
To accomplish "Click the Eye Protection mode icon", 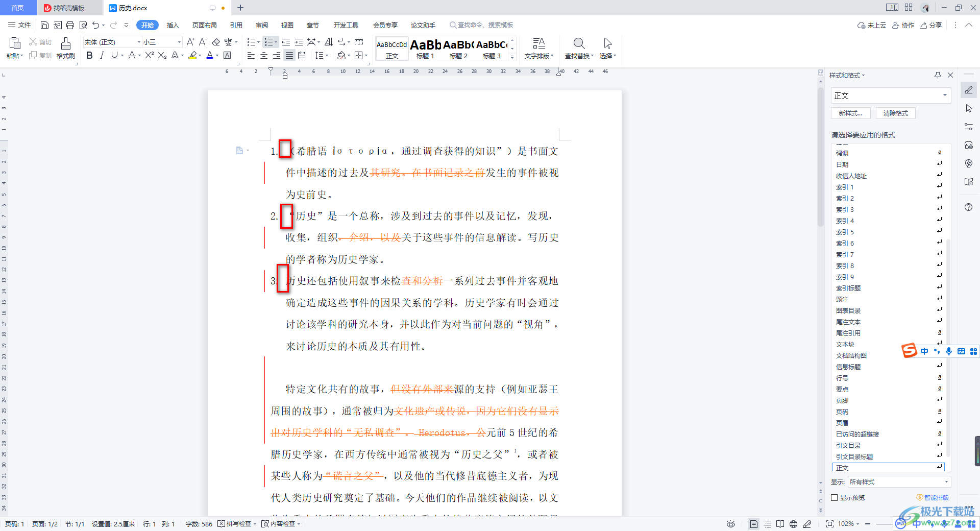I will pos(731,524).
